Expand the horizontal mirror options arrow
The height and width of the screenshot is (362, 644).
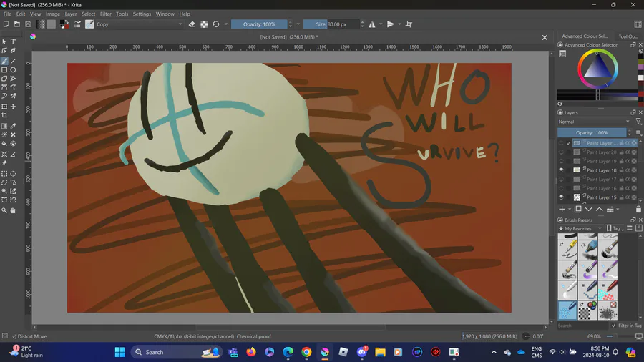click(x=381, y=24)
